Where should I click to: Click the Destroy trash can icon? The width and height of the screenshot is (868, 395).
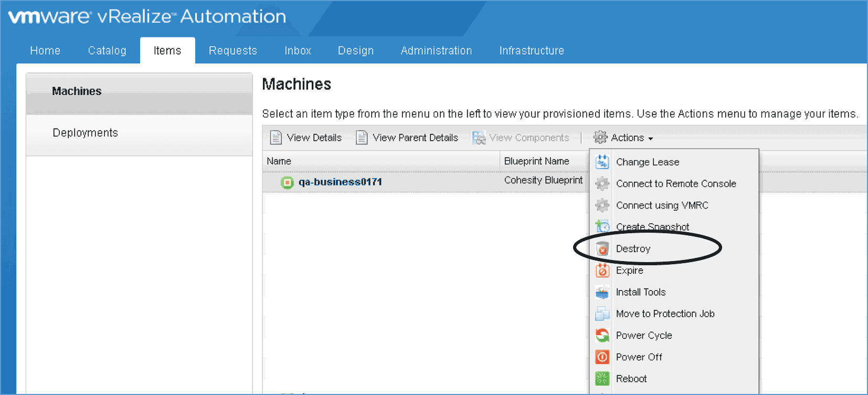click(602, 249)
